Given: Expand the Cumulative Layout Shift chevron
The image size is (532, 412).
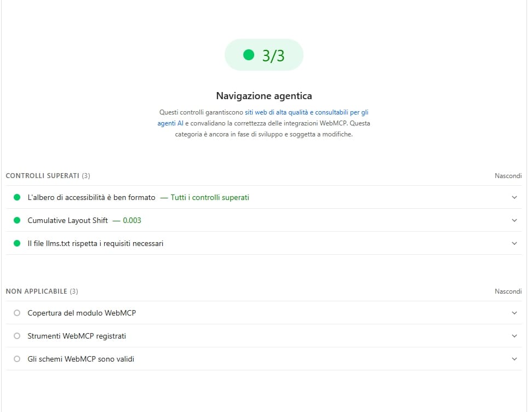Looking at the screenshot, I should pyautogui.click(x=514, y=220).
